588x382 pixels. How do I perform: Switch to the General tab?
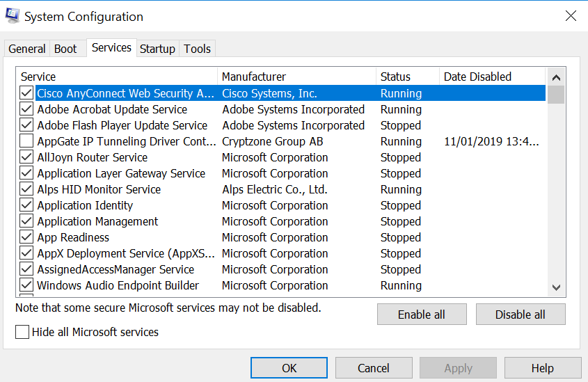coord(27,49)
